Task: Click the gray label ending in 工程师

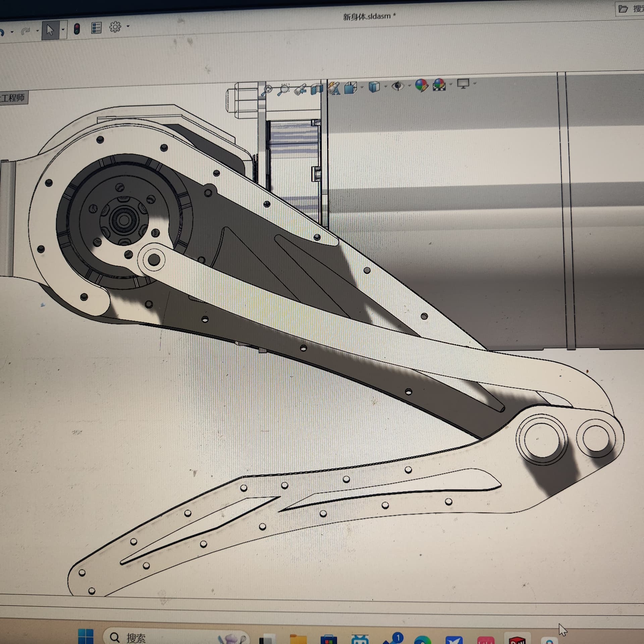Action: point(13,98)
